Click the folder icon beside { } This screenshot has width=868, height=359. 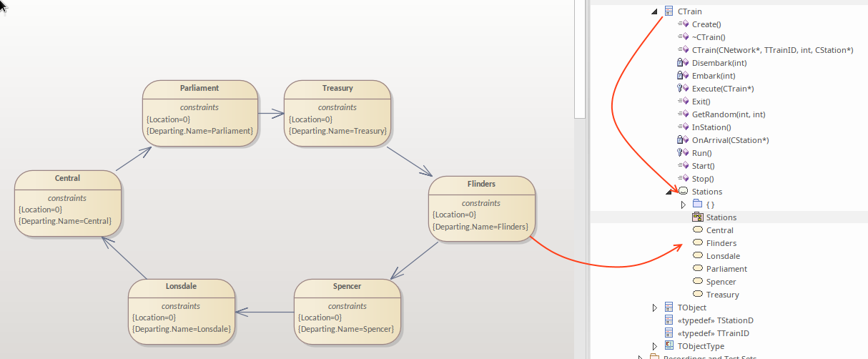[x=697, y=205]
